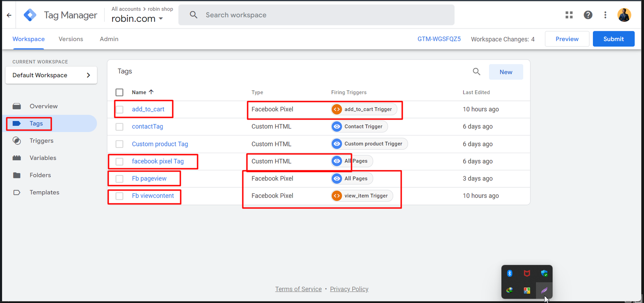
Task: Click the Name column sort arrow
Action: click(151, 92)
